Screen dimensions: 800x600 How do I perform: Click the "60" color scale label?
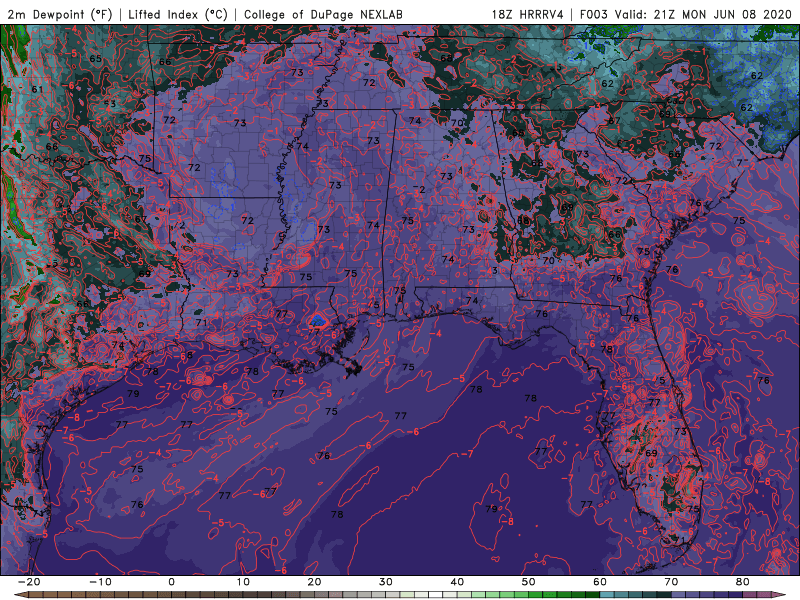(x=600, y=582)
